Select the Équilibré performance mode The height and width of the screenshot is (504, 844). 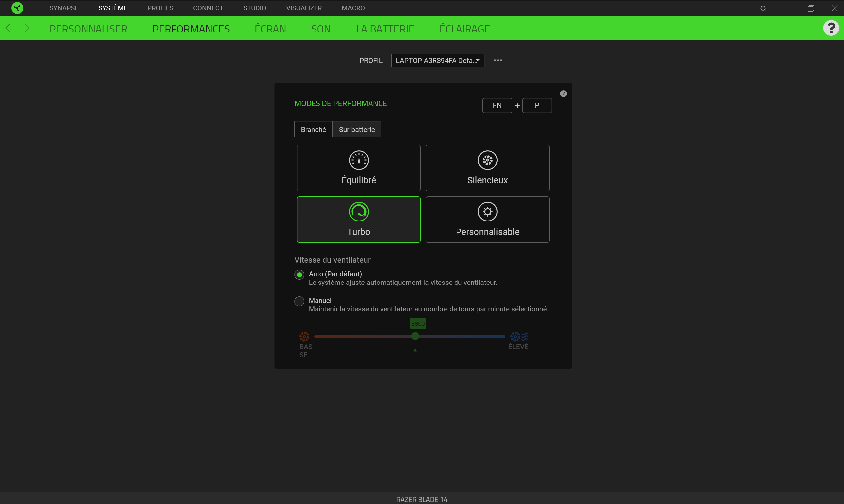coord(358,168)
